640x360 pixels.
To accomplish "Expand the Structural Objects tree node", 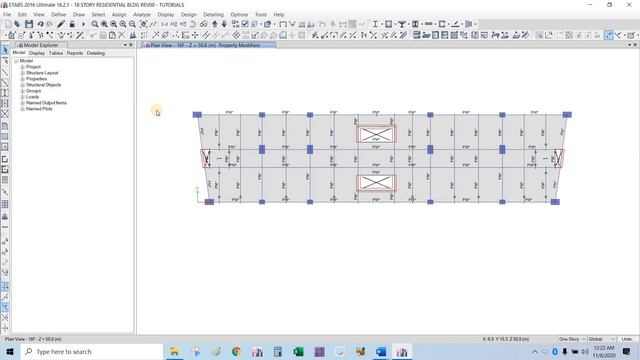I will pyautogui.click(x=22, y=85).
